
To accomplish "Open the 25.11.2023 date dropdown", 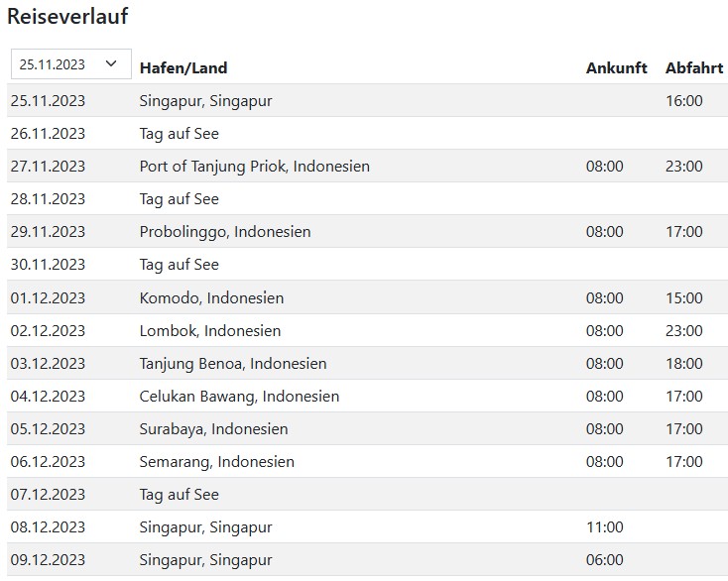I will (x=71, y=64).
